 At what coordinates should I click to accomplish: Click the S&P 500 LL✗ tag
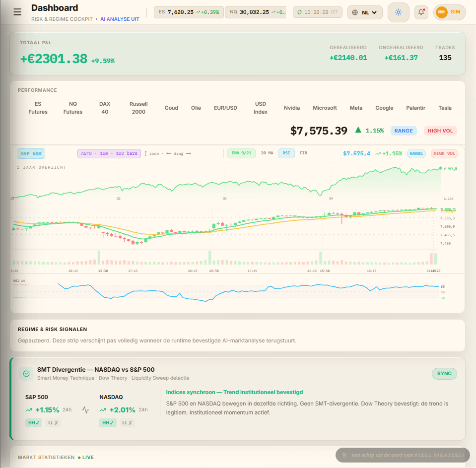point(53,423)
